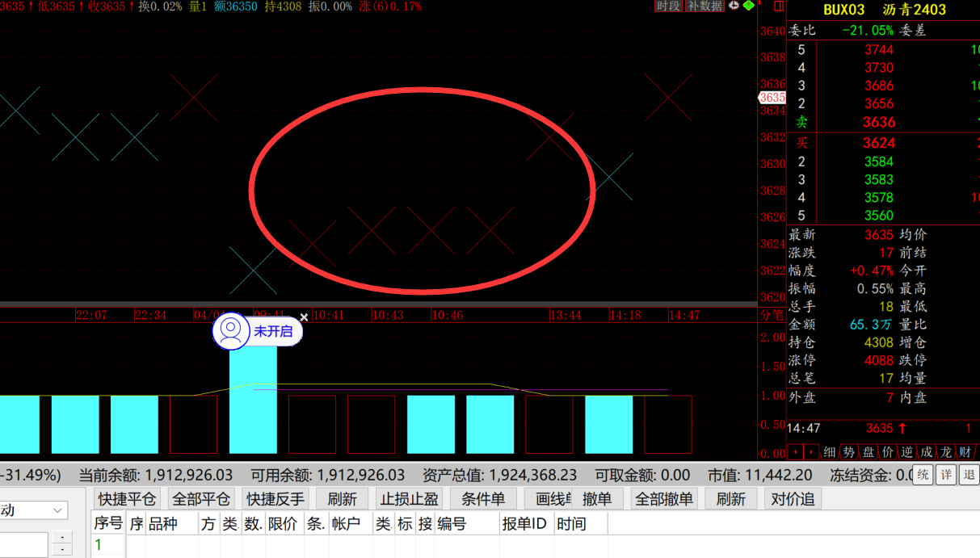
Task: Click the 全部平仓 button
Action: point(201,499)
